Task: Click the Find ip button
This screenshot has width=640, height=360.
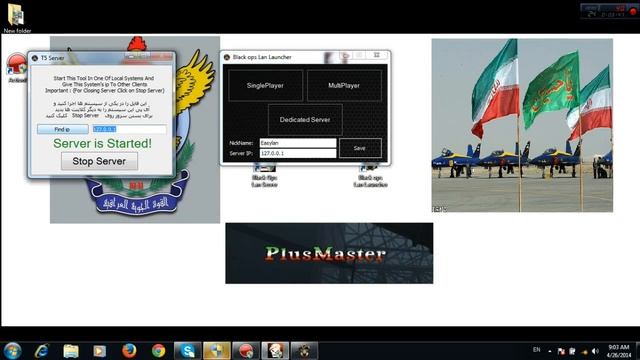Action: point(62,129)
